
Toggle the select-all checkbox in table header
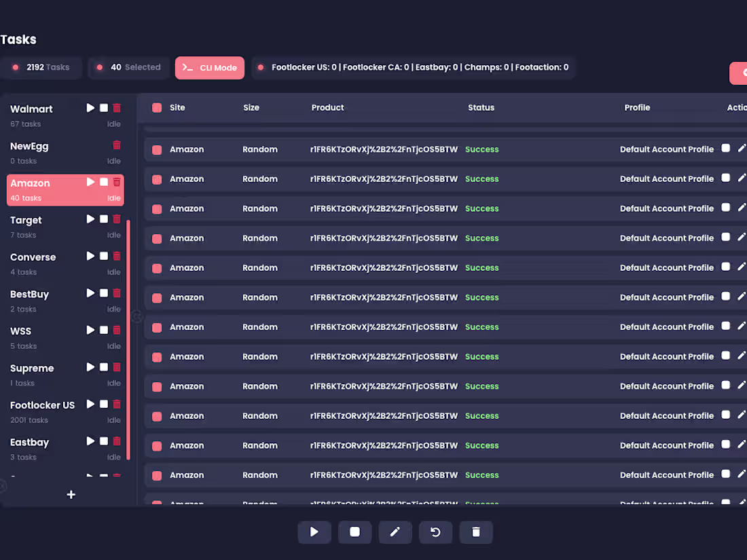(156, 107)
